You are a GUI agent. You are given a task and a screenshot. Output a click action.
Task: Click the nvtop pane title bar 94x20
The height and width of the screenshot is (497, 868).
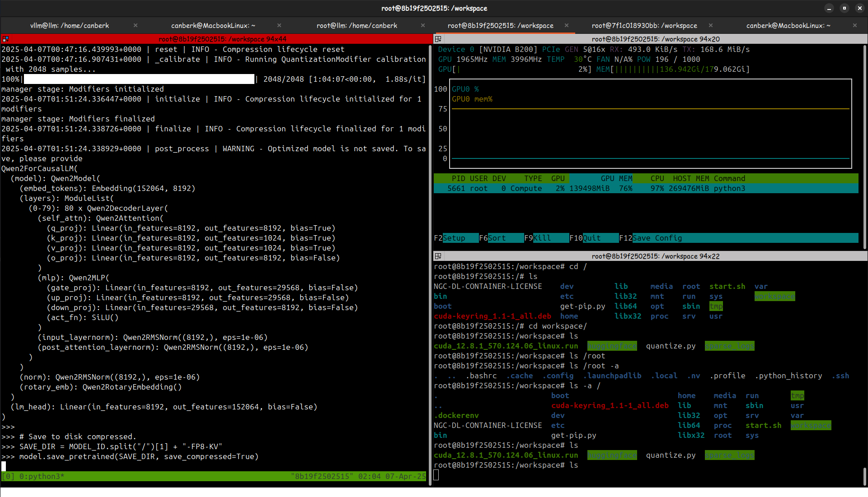tap(650, 39)
